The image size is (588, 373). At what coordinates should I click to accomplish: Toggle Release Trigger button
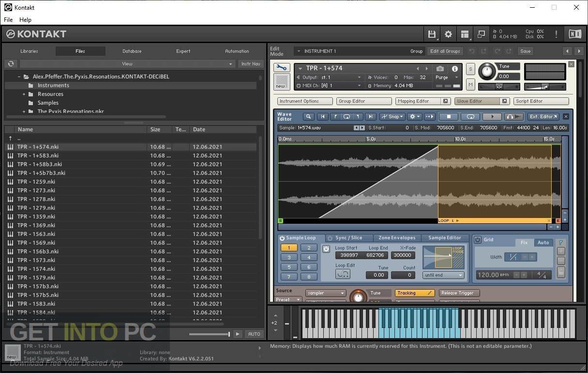pyautogui.click(x=459, y=293)
